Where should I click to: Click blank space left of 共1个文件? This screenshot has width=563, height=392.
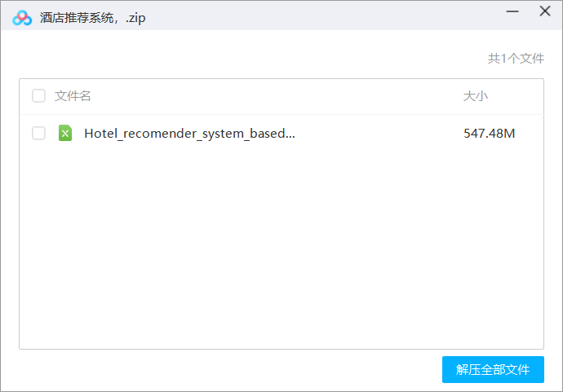click(245, 59)
